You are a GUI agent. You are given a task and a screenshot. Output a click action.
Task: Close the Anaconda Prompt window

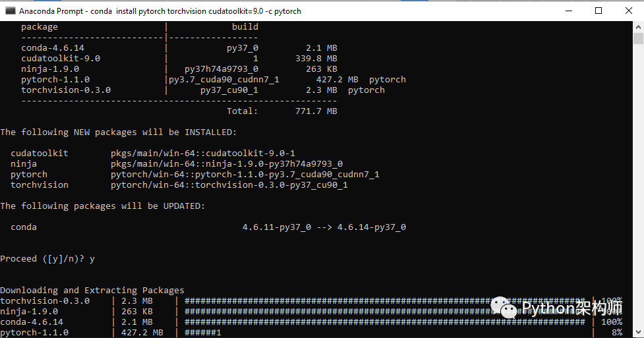coord(629,11)
